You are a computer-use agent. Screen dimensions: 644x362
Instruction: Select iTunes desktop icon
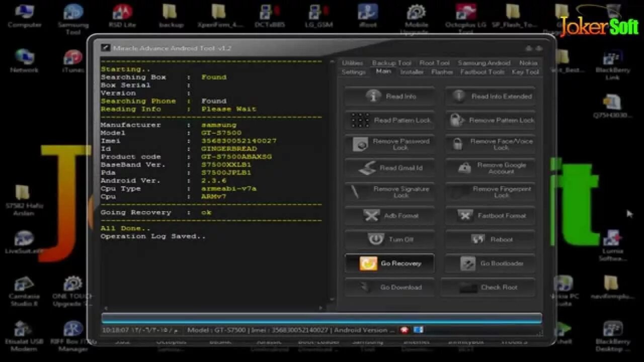(73, 61)
